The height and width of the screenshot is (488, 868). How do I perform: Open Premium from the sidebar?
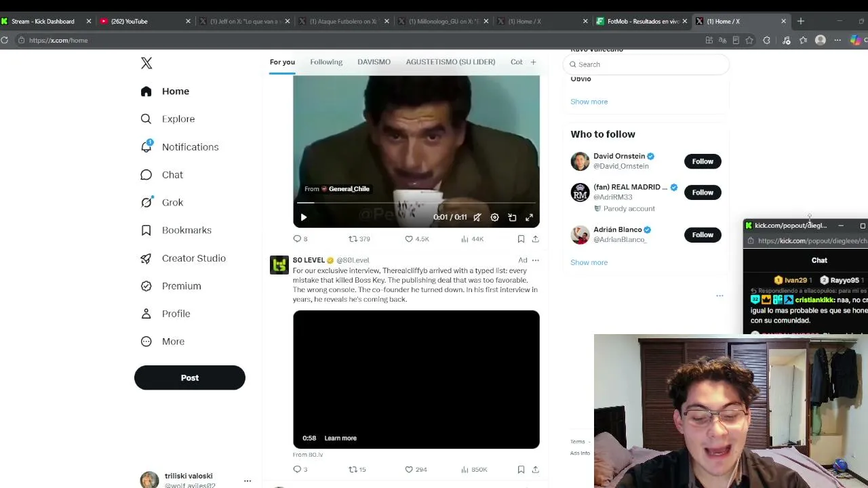(171, 286)
